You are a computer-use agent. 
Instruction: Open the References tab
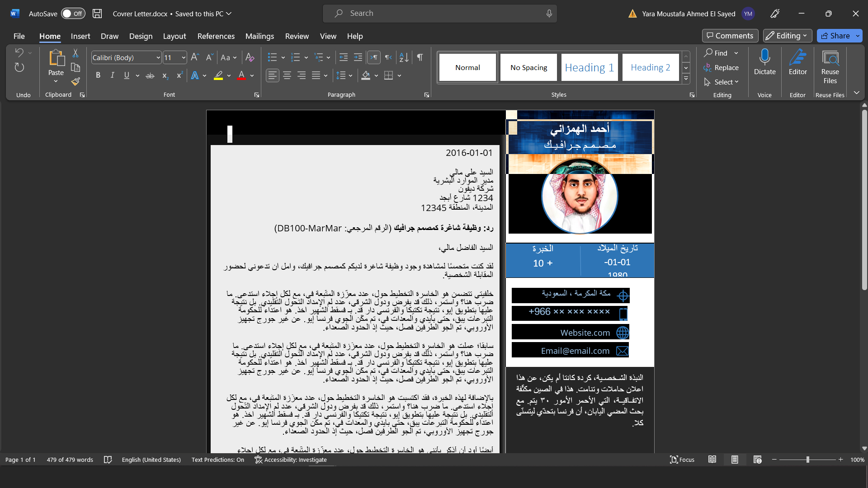coord(216,36)
